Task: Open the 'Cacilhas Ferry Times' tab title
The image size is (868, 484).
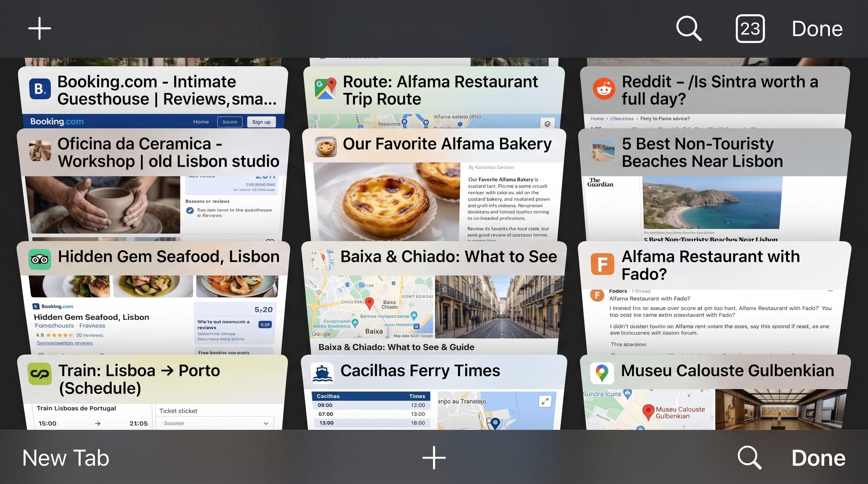Action: [x=420, y=371]
